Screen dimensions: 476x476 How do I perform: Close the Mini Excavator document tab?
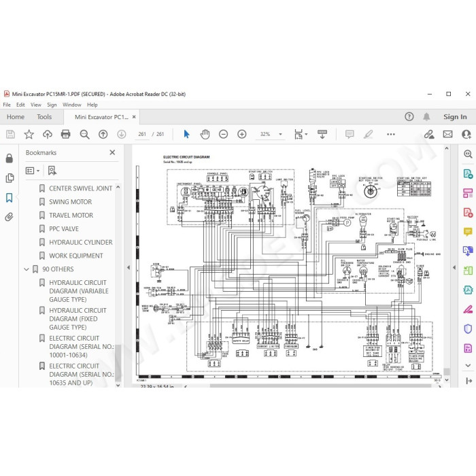(x=134, y=117)
